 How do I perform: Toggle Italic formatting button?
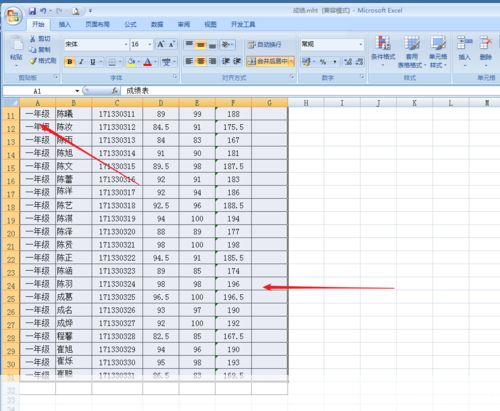(81, 62)
